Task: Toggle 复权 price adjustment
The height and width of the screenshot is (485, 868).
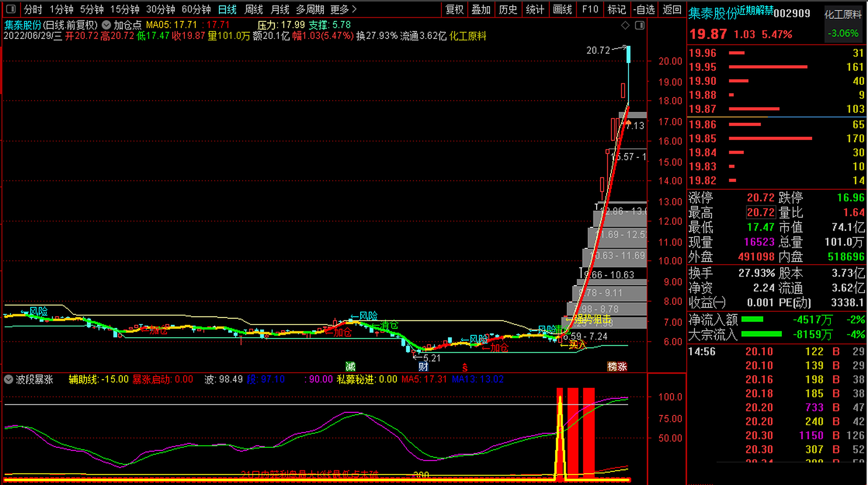Action: pos(454,9)
